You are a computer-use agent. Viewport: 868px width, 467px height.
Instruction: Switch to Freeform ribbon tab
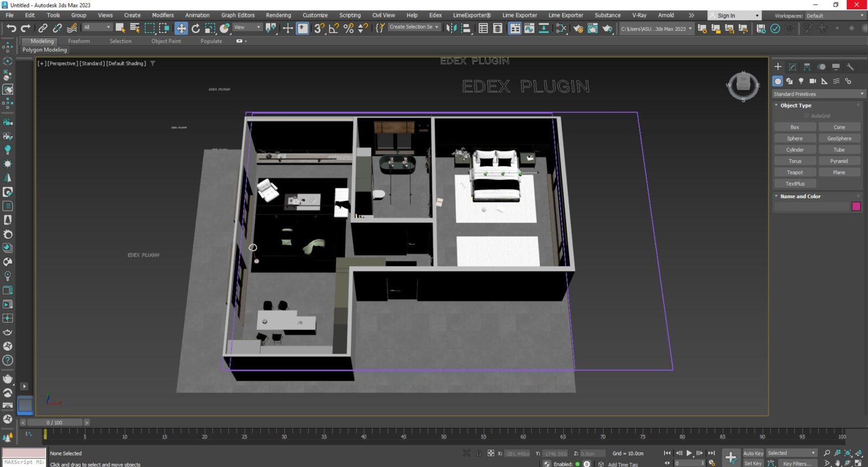pos(79,41)
